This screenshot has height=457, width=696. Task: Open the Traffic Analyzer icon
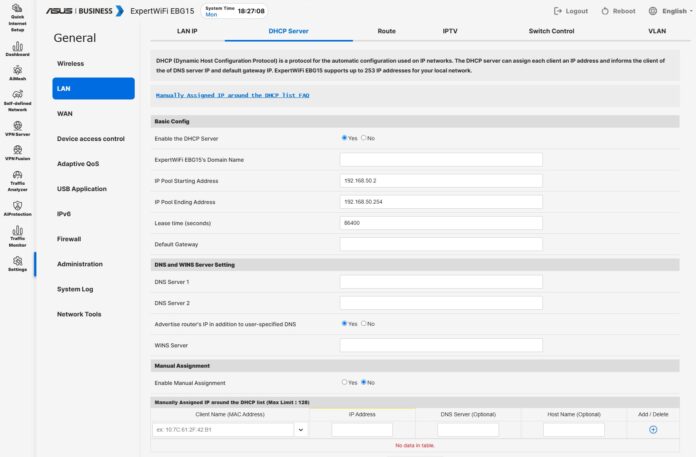pos(17,178)
